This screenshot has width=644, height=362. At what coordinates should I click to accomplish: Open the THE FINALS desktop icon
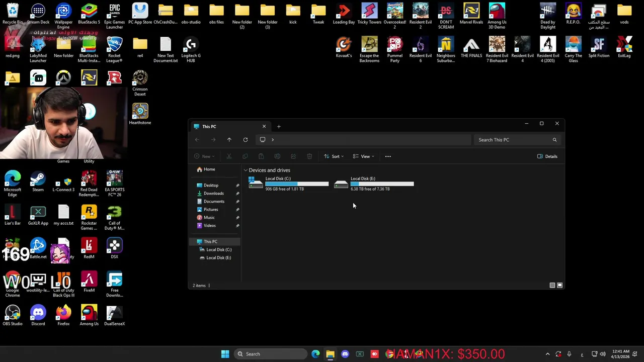471,47
